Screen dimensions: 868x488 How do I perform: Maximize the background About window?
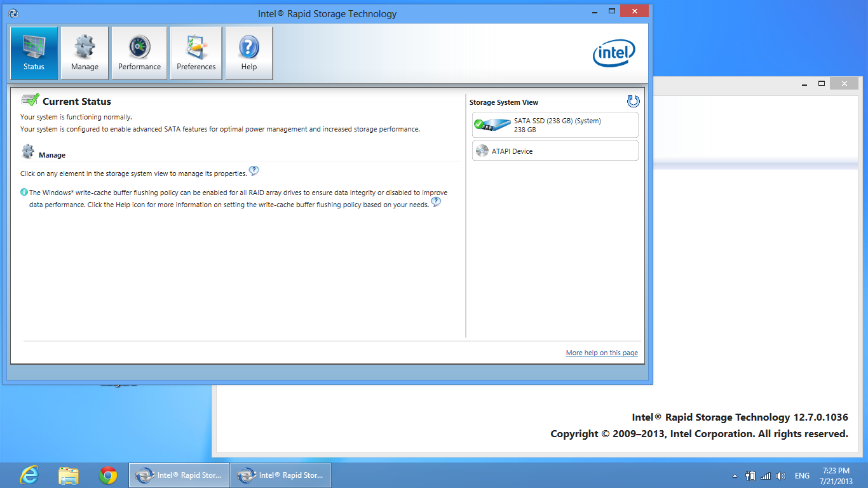click(822, 83)
